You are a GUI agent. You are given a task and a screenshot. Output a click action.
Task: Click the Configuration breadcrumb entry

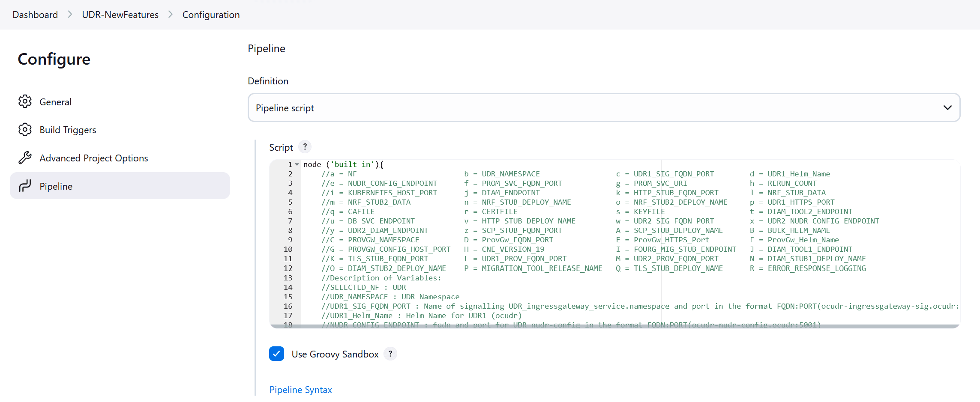(x=211, y=14)
